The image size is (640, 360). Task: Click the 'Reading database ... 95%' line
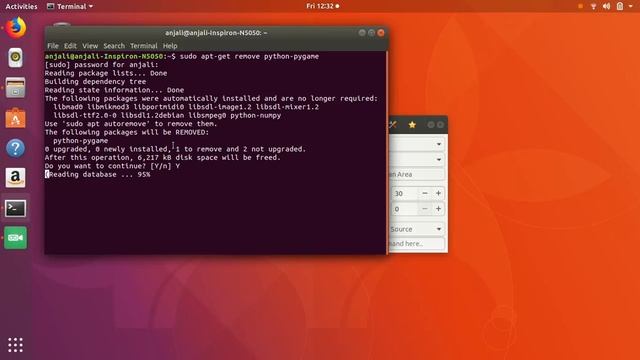tap(98, 174)
